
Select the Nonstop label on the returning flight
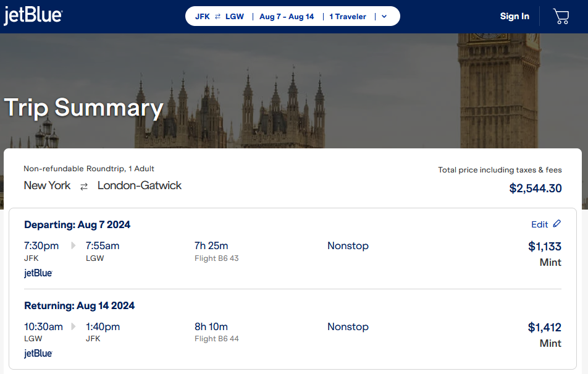pyautogui.click(x=348, y=326)
